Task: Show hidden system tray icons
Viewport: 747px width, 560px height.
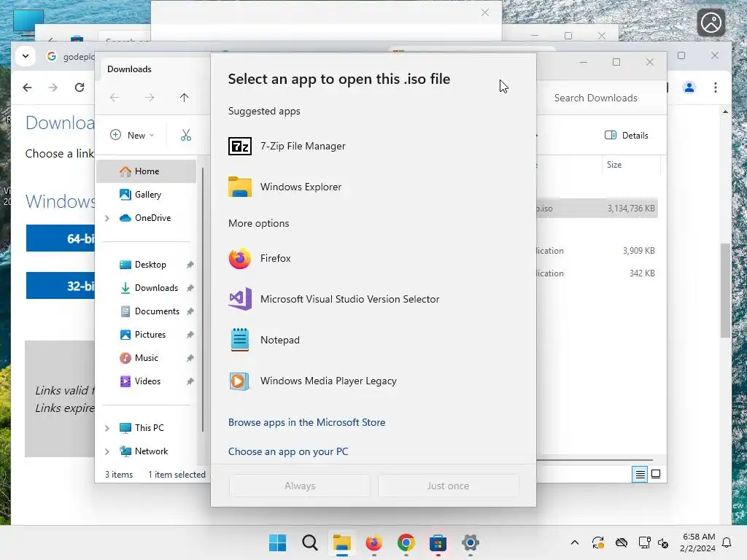Action: point(575,542)
